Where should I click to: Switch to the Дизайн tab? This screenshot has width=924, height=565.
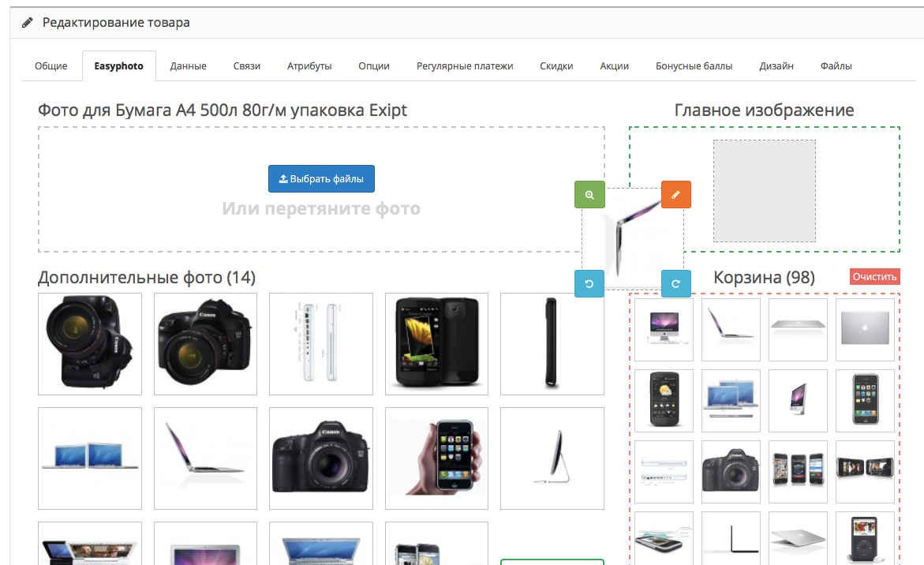click(776, 66)
